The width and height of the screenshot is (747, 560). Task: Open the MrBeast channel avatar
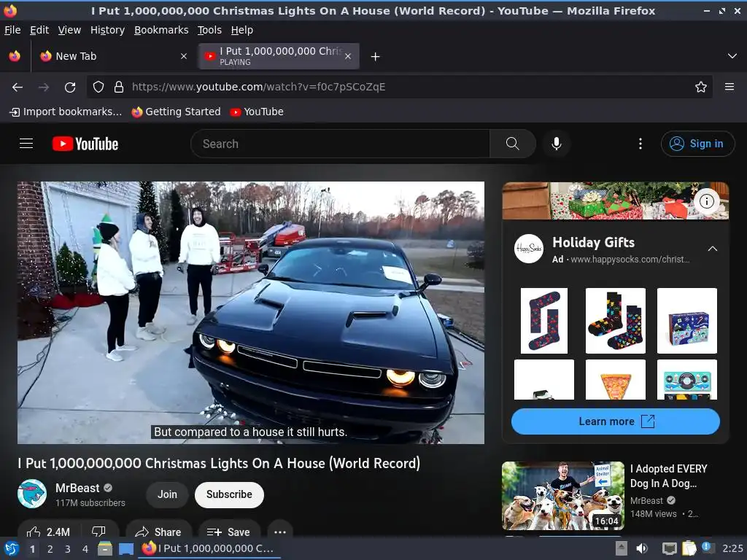pyautogui.click(x=32, y=494)
